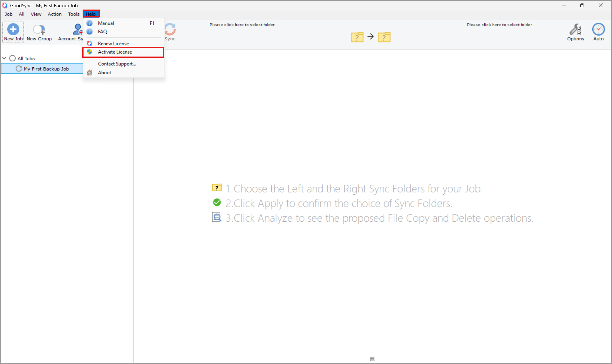Close the open Help menu

91,14
